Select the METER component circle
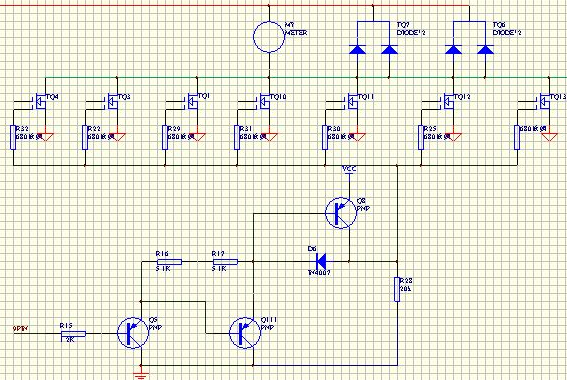567x380 pixels. click(x=269, y=37)
